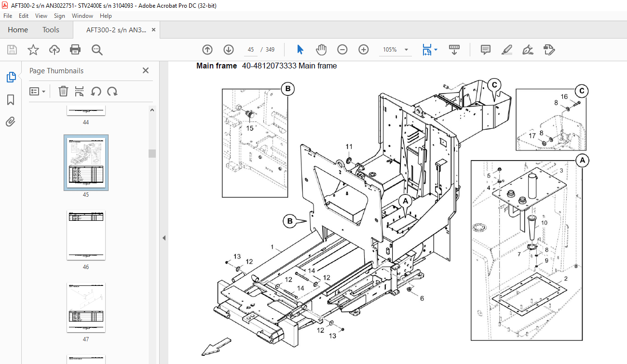Open the Sign menu
627x364 pixels.
point(59,16)
